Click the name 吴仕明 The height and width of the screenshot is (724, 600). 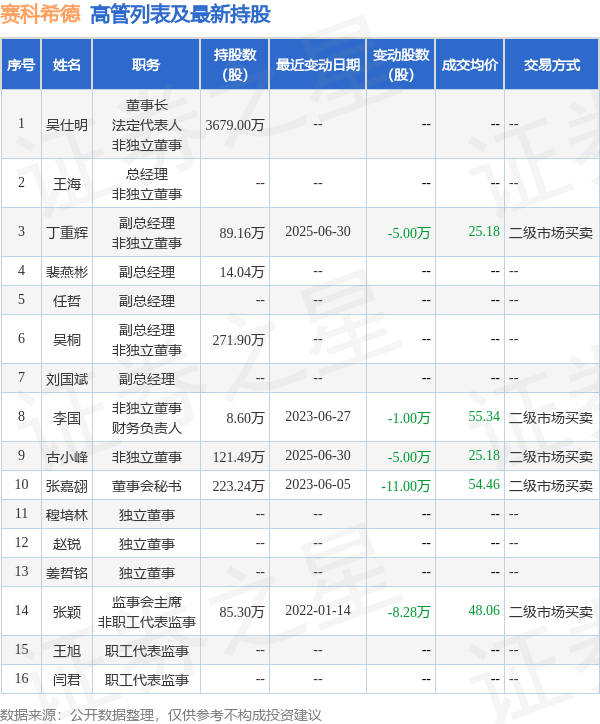(67, 125)
